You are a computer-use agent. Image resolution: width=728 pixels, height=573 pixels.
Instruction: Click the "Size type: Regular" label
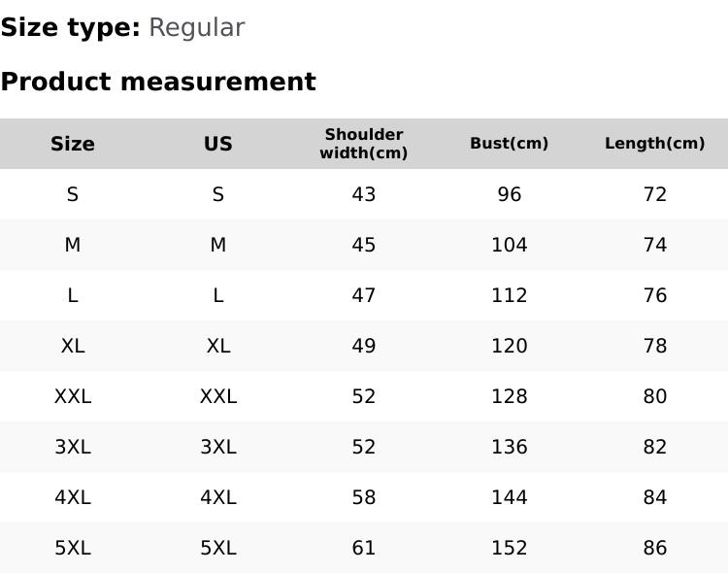122,28
